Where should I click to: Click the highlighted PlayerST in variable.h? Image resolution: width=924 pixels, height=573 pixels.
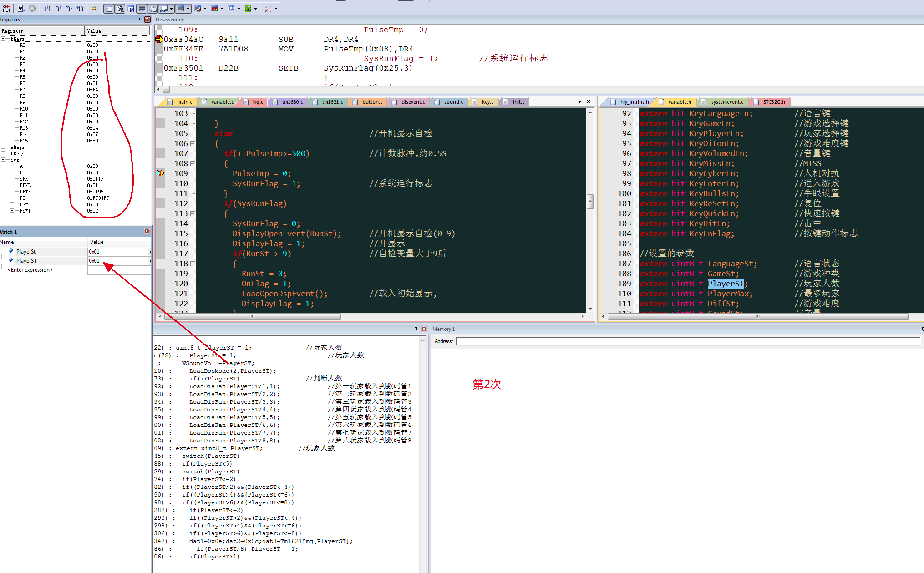click(x=726, y=284)
